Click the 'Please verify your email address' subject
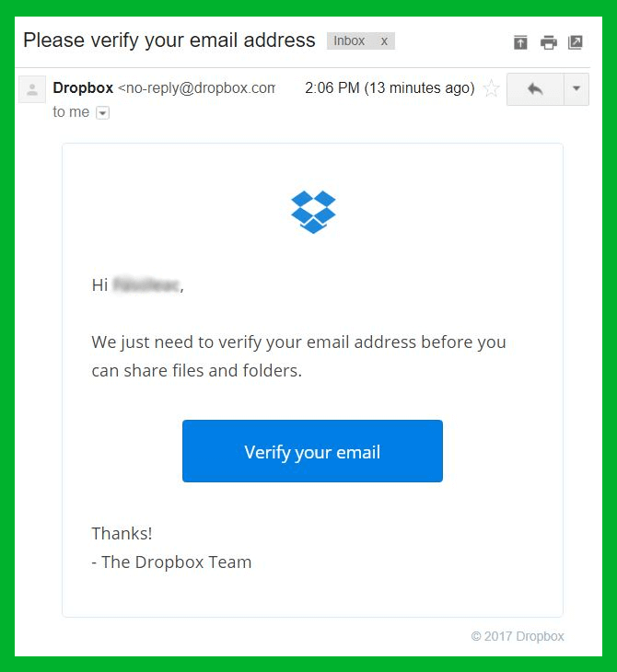The image size is (617, 672). [169, 41]
